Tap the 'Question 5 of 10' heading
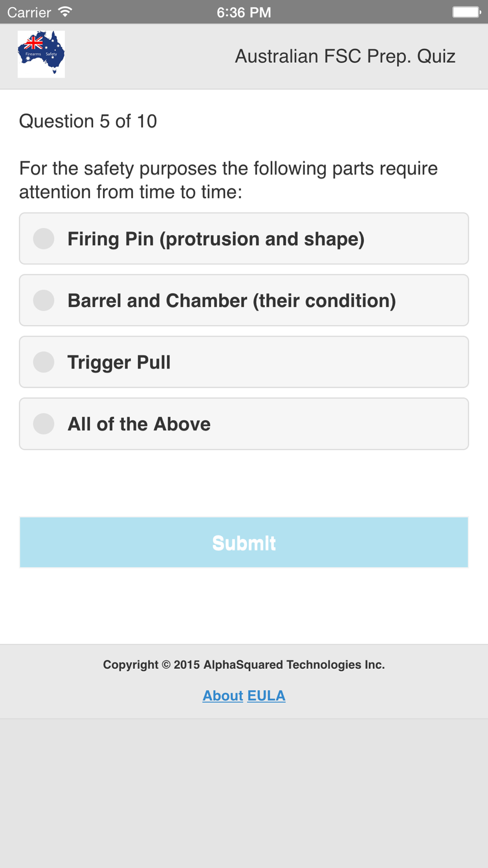The width and height of the screenshot is (488, 868). [88, 121]
